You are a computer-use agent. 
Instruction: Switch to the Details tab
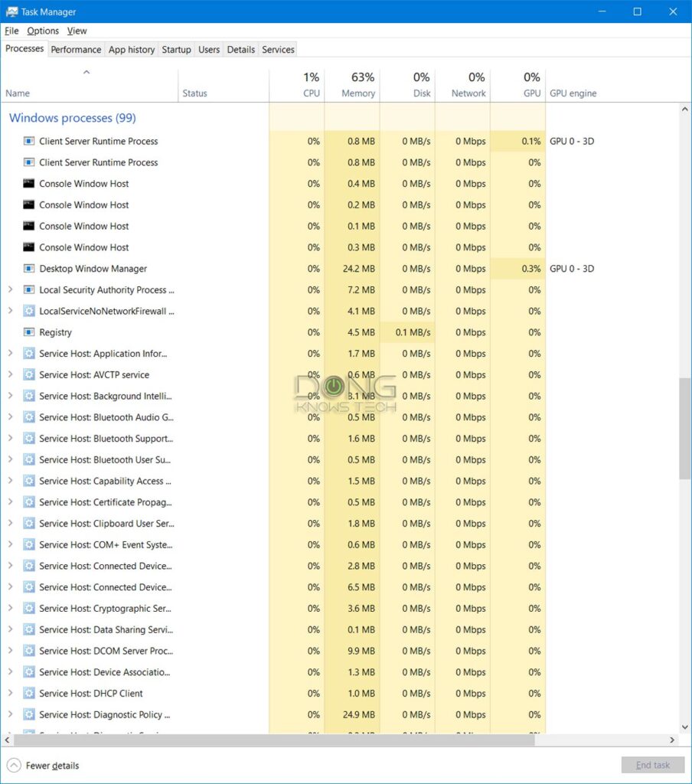[x=241, y=50]
